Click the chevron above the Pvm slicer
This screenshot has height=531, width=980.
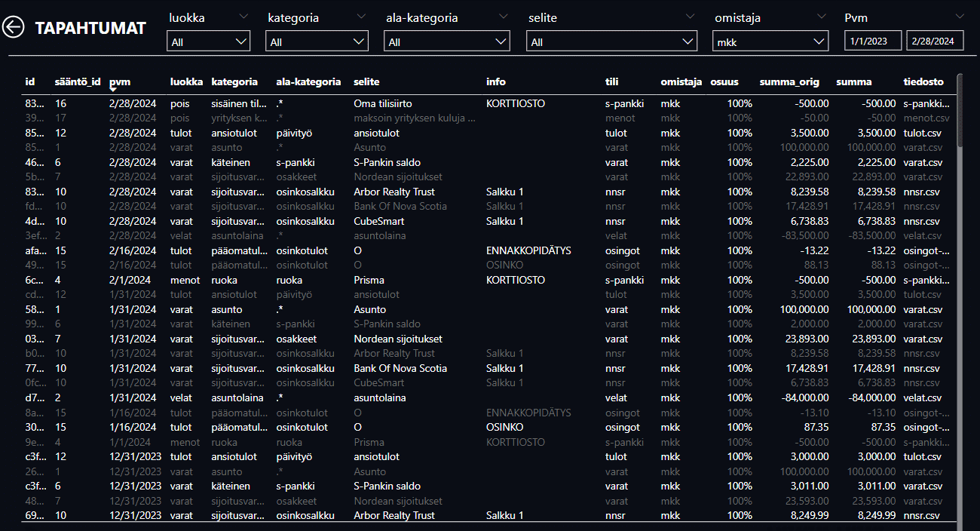coord(959,16)
